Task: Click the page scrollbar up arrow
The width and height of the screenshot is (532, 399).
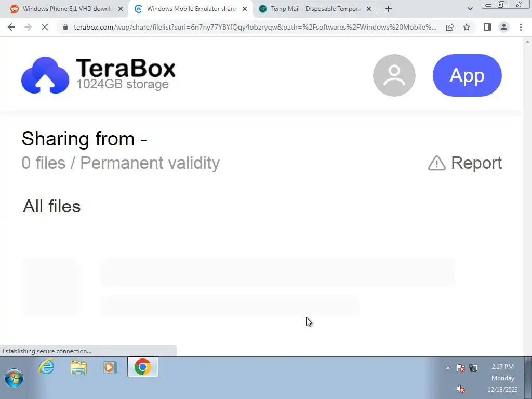Action: pyautogui.click(x=527, y=42)
